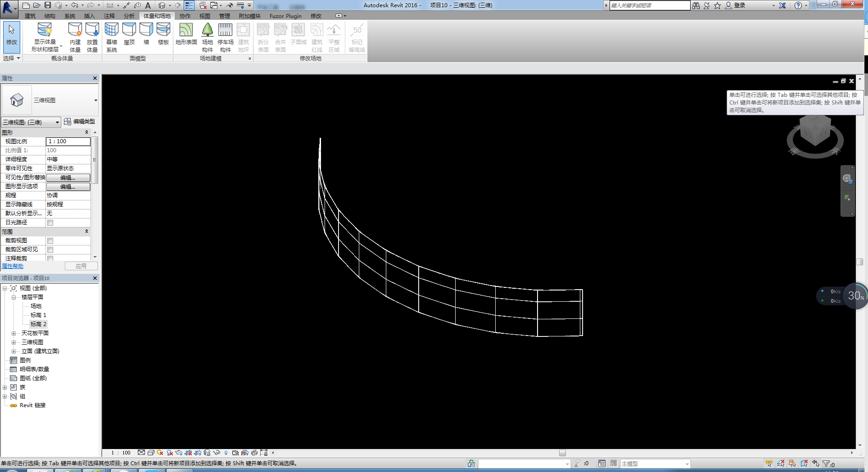Viewport: 868px width, 472px height.
Task: Open the 属性帮助 properties help link
Action: tap(13, 266)
